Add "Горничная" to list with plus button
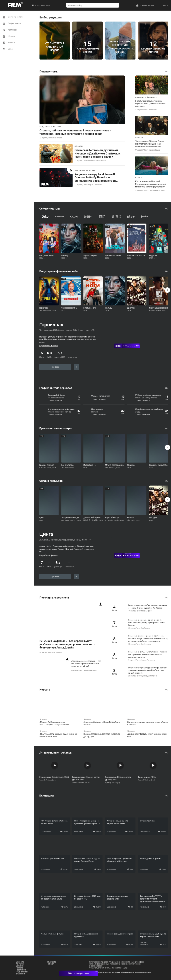Image resolution: width=171 pixels, height=980 pixels. tap(76, 367)
